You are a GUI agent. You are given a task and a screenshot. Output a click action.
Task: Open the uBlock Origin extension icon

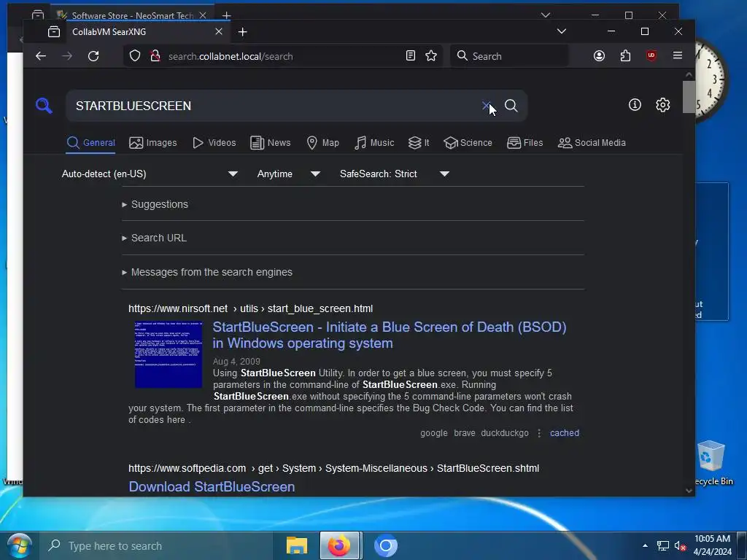pos(651,55)
